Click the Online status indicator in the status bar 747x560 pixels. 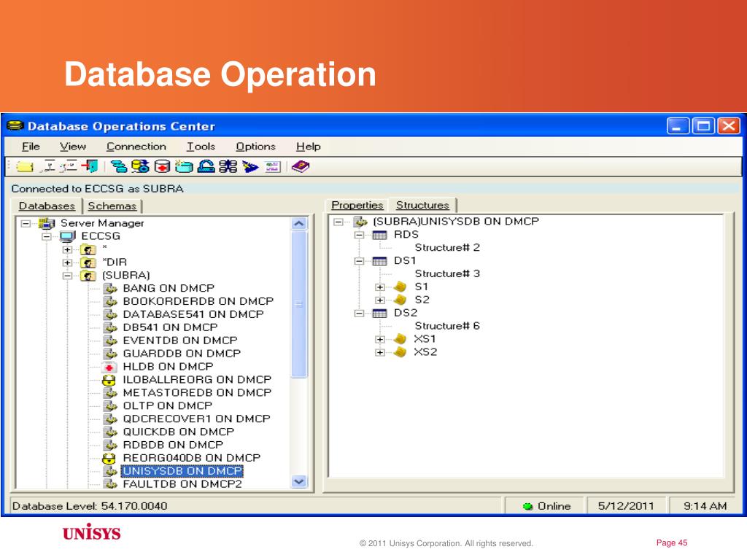(x=546, y=506)
